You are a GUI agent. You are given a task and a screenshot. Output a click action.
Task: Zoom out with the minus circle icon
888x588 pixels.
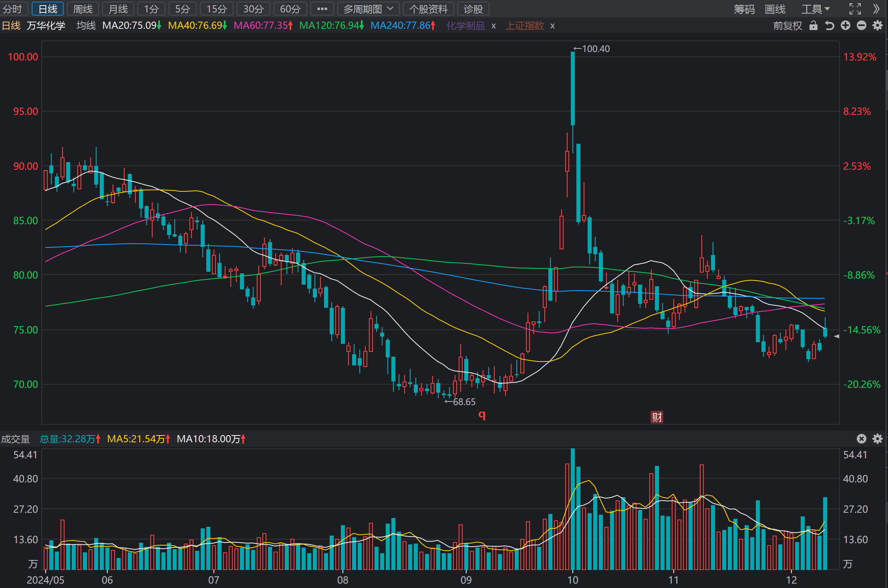[x=862, y=26]
